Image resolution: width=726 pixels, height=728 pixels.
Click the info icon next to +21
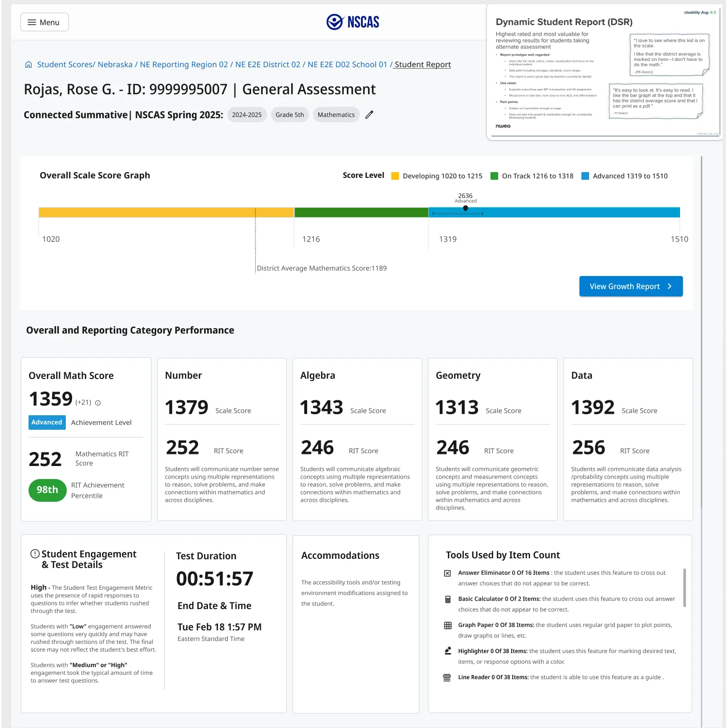[x=98, y=403]
